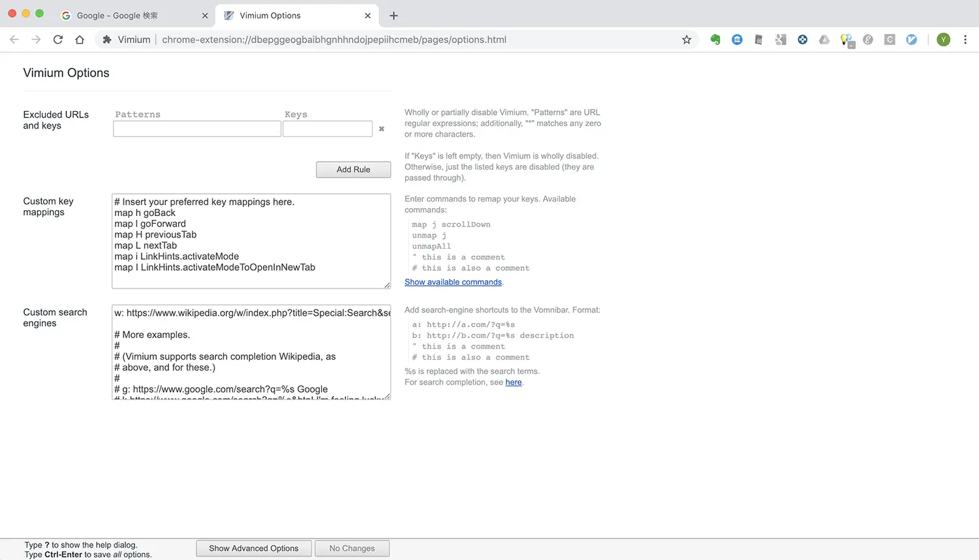Follow the 'here' search completion link
The height and width of the screenshot is (560, 979).
(514, 382)
